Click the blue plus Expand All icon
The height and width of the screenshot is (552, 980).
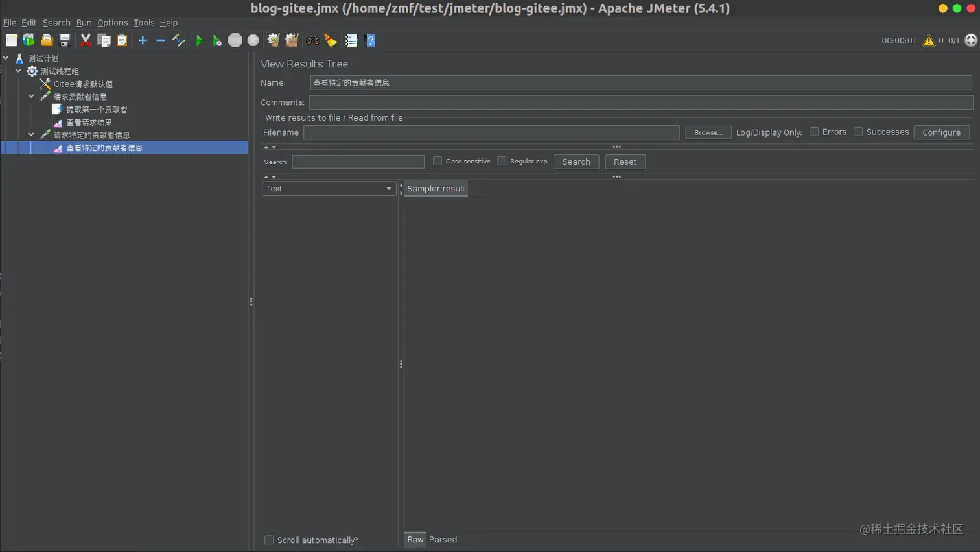click(x=143, y=40)
